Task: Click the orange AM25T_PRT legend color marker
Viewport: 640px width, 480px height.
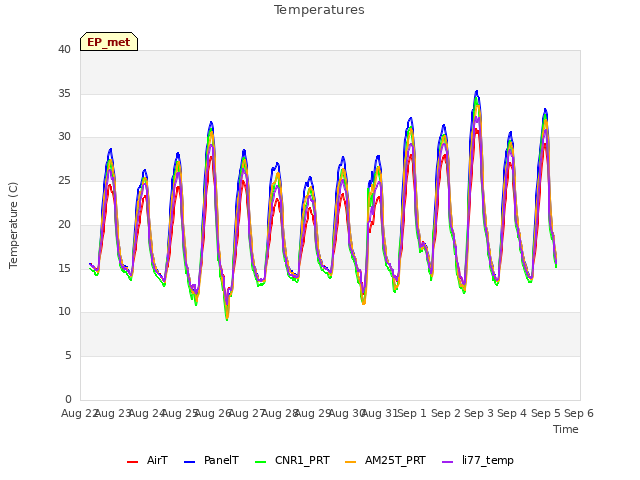Action: (x=351, y=462)
